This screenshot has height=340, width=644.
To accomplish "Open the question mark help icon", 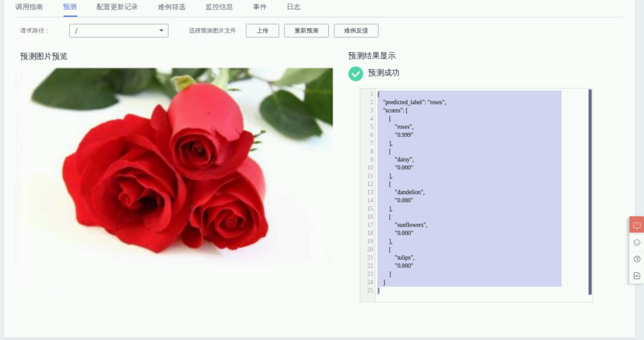I will coord(637,259).
